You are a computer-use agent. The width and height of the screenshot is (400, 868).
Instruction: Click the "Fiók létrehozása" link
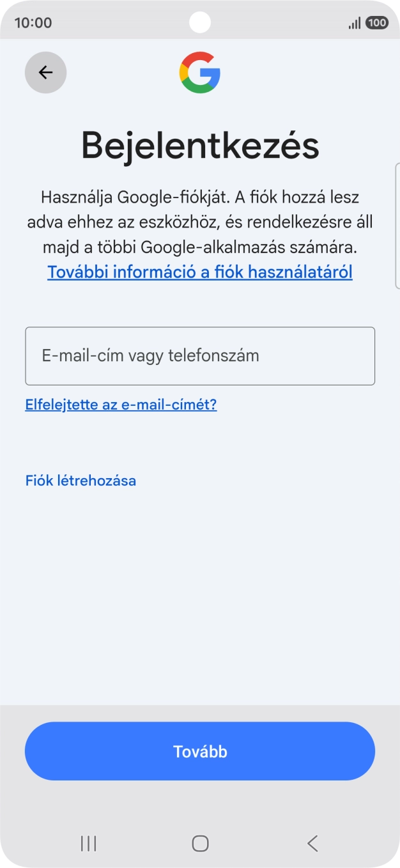point(81,480)
